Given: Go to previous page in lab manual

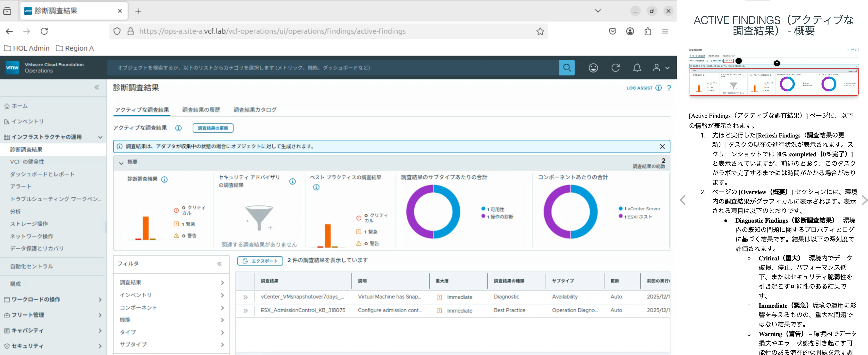Looking at the screenshot, I should [x=683, y=200].
